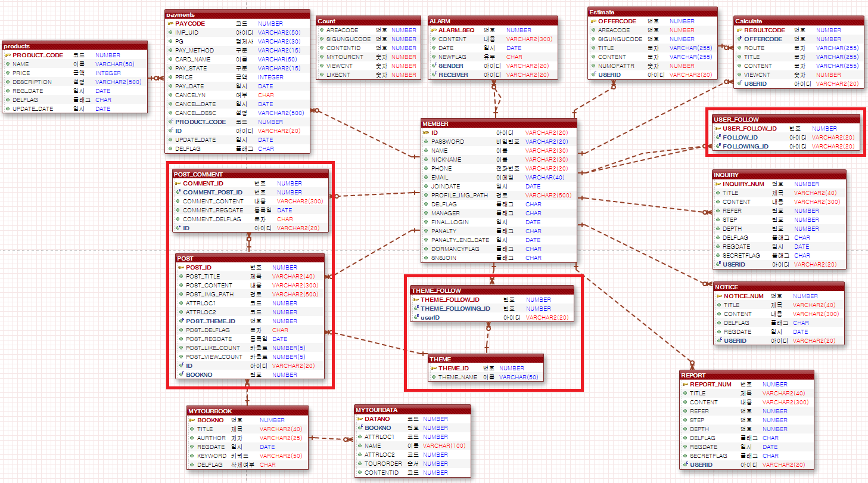Select the primary key icon for OFFERCODE in Estimate
The image size is (868, 483).
click(593, 21)
